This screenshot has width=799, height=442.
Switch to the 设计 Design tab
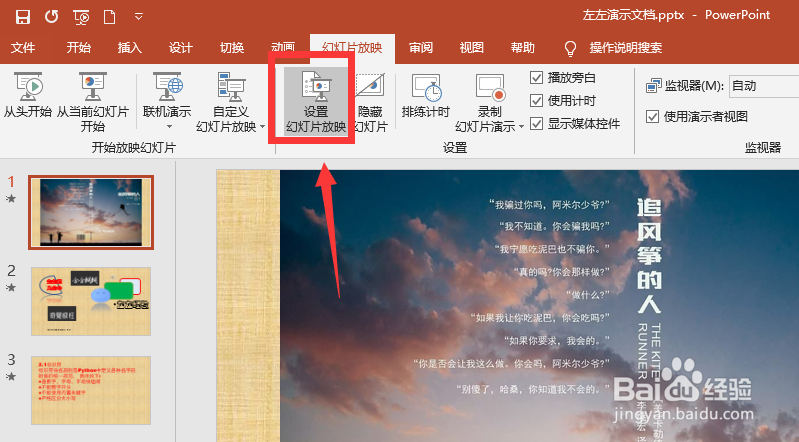(x=181, y=48)
